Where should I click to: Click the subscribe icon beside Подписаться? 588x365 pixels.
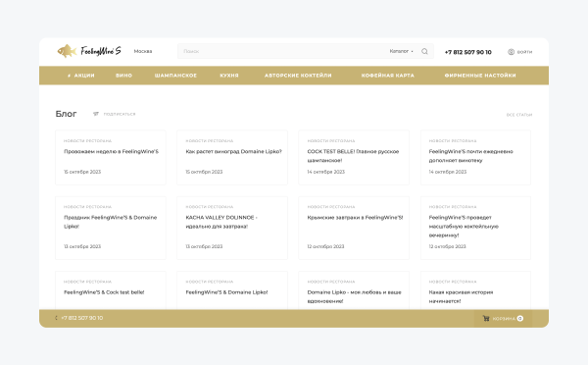[96, 114]
